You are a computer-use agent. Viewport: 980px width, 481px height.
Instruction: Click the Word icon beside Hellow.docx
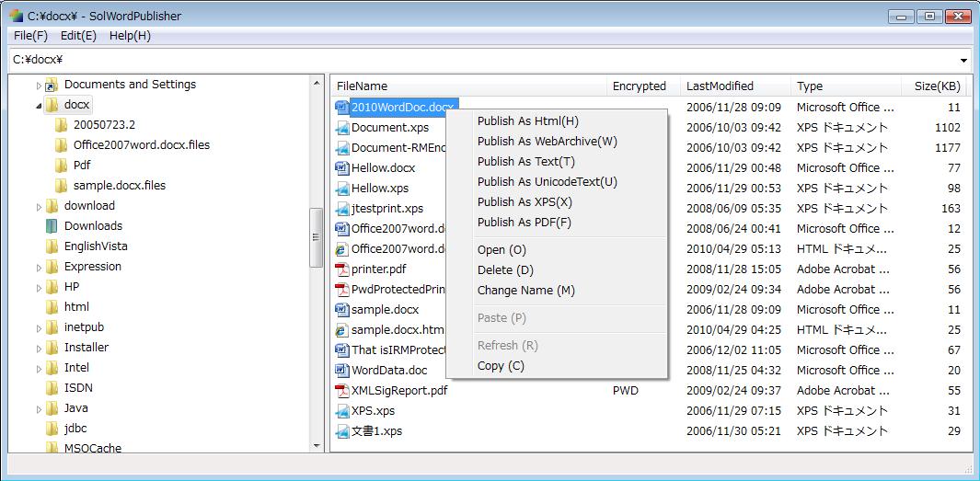(x=342, y=168)
